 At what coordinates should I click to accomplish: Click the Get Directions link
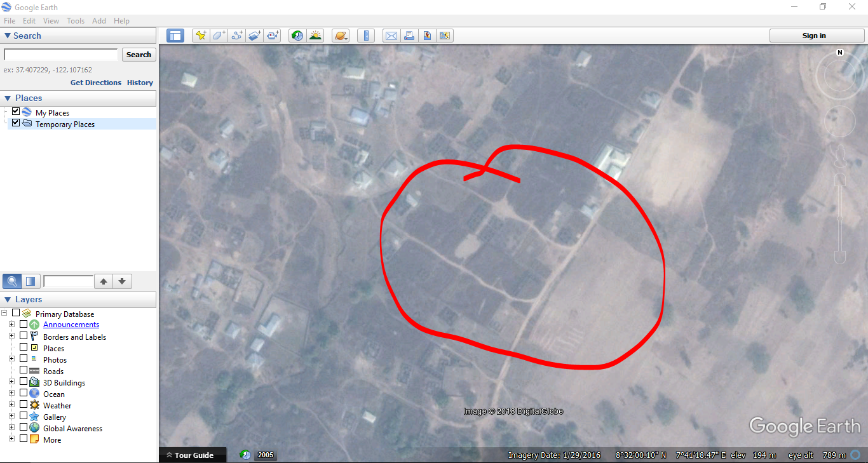[x=95, y=83]
